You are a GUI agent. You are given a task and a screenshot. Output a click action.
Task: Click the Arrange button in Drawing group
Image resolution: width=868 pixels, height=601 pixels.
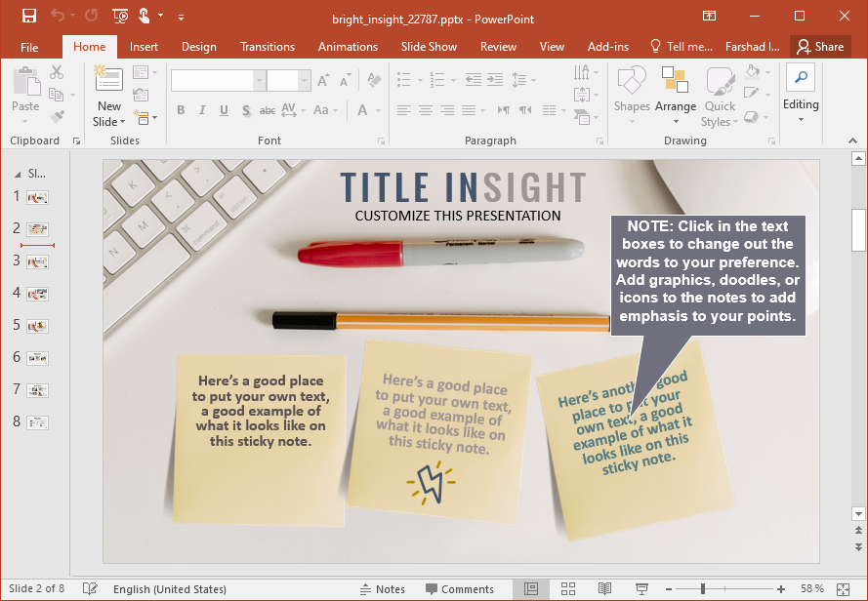[675, 96]
